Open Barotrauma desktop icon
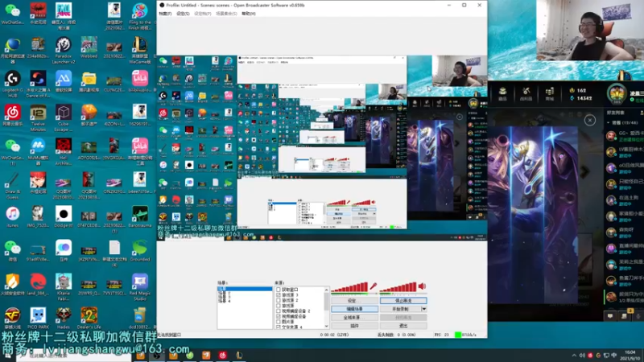Screen dimensions: 644x362 point(139,216)
